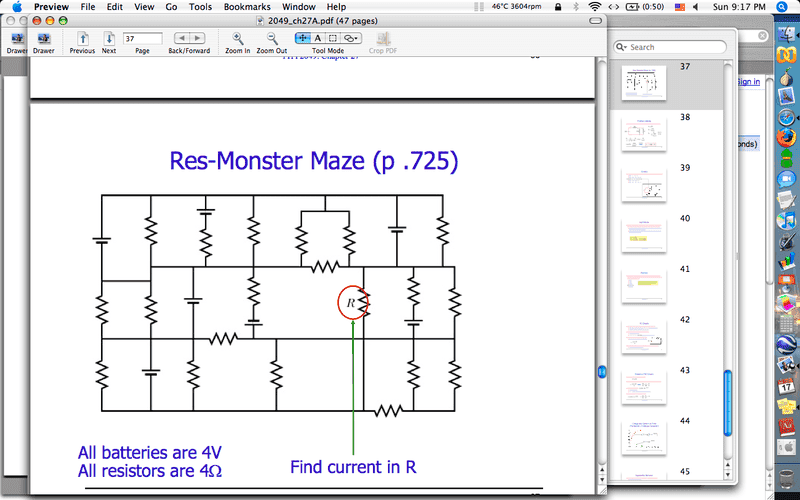Go to the Next page
The height and width of the screenshot is (500, 800).
[109, 43]
